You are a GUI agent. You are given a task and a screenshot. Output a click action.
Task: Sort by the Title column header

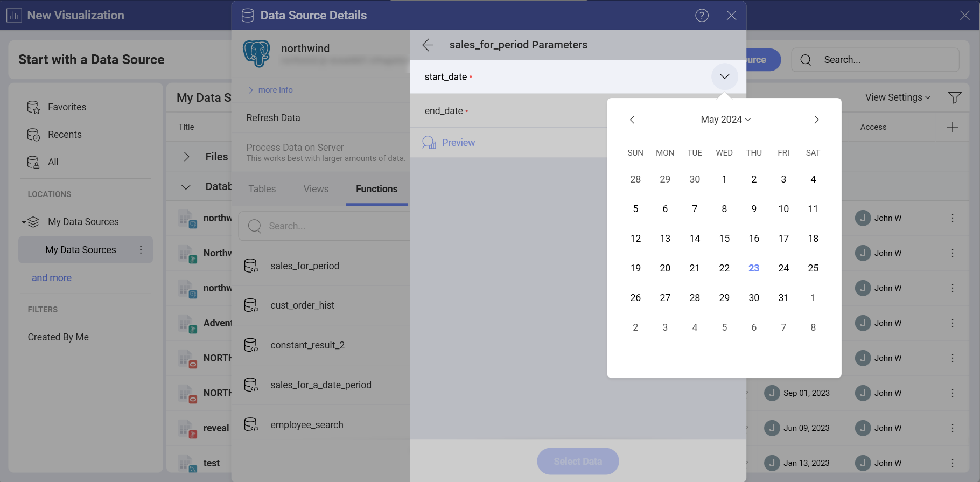point(186,127)
